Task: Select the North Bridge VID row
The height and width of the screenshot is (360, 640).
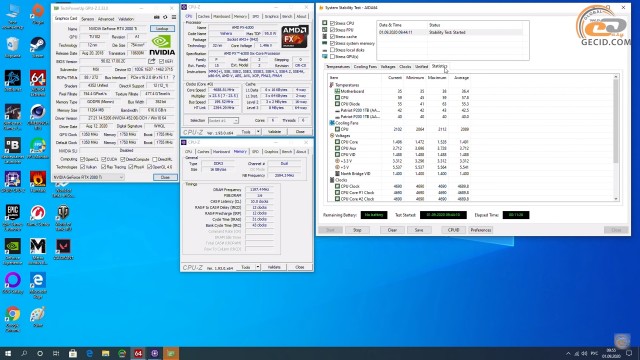Action: (x=399, y=173)
